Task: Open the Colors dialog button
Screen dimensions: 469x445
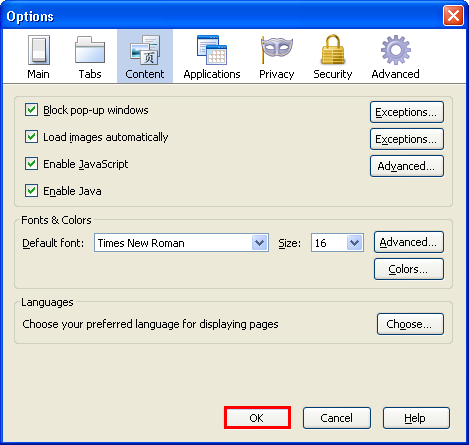Action: (x=409, y=269)
